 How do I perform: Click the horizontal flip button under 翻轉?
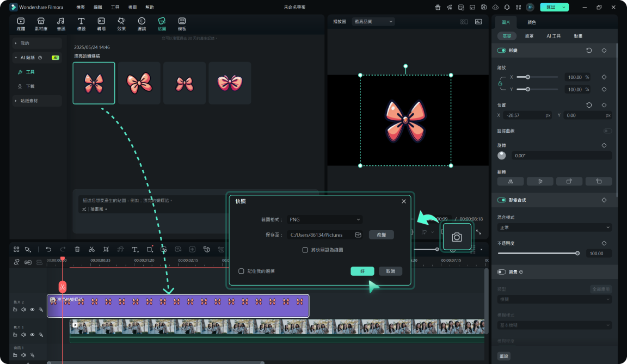click(x=511, y=181)
